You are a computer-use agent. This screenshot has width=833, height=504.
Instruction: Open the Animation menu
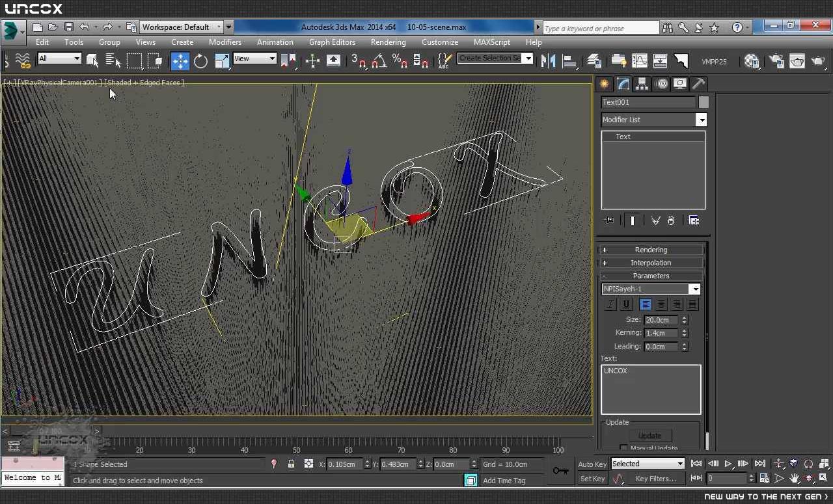pyautogui.click(x=275, y=42)
